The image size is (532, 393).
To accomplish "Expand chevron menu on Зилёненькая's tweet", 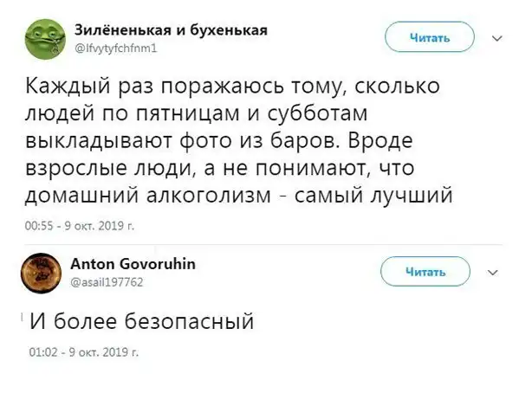I will click(x=497, y=39).
